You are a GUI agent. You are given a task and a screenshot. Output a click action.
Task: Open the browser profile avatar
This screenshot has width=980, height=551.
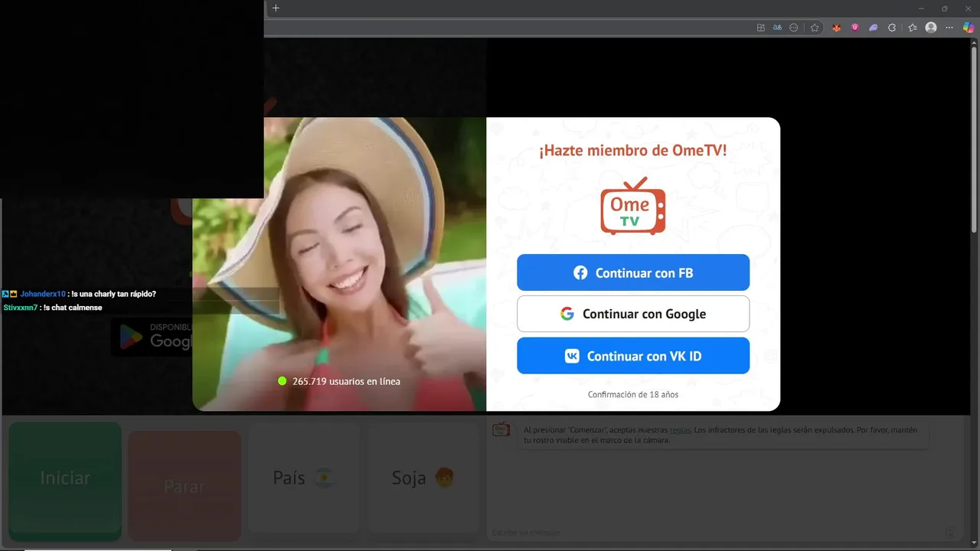(x=931, y=28)
